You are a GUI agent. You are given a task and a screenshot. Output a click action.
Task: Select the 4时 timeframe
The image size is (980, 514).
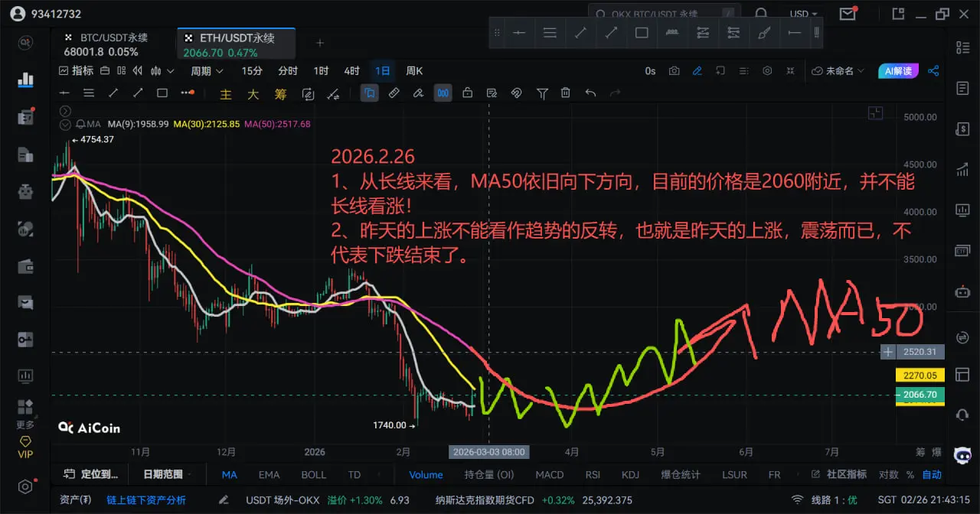[351, 71]
